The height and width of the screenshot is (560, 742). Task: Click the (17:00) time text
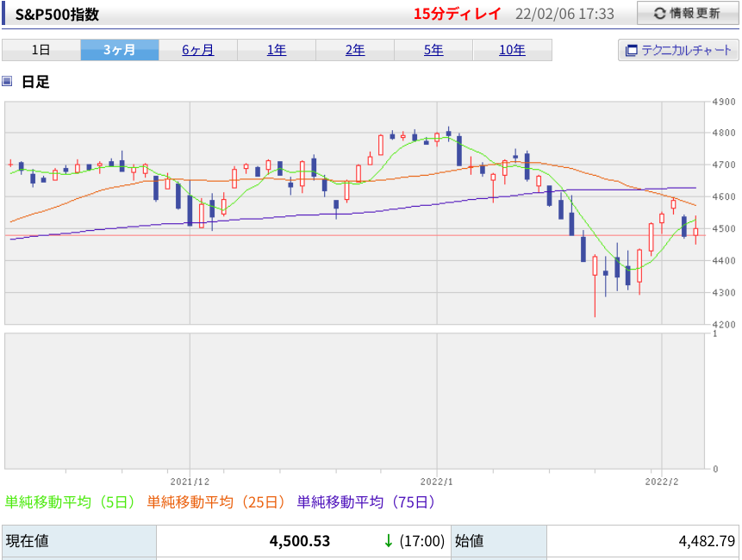(x=421, y=541)
